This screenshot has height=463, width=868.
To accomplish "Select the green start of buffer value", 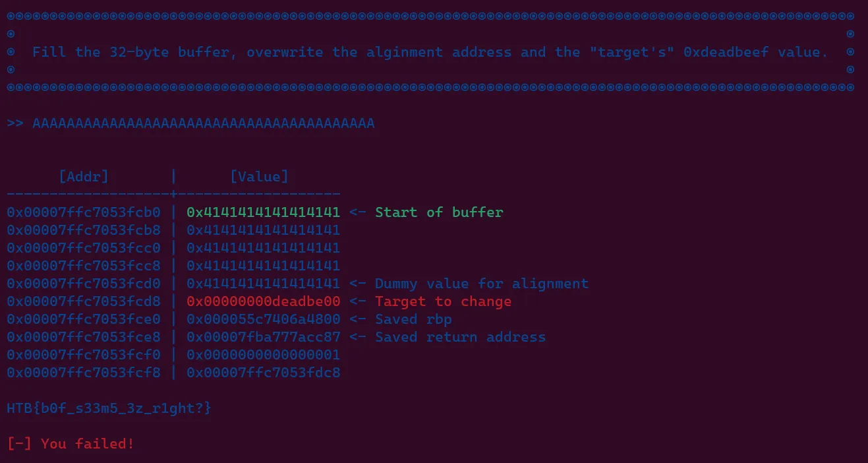I will click(x=264, y=212).
